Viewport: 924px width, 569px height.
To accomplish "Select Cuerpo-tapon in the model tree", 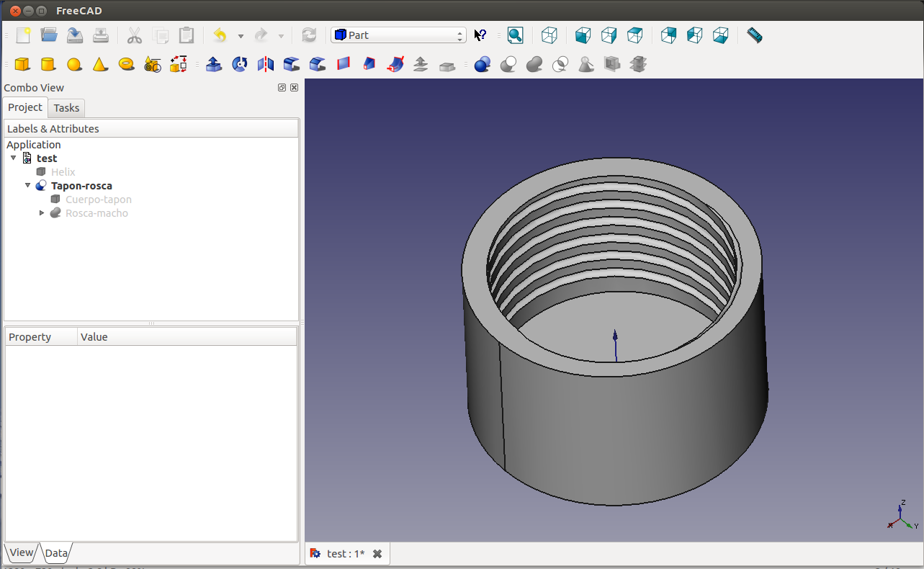I will point(98,200).
